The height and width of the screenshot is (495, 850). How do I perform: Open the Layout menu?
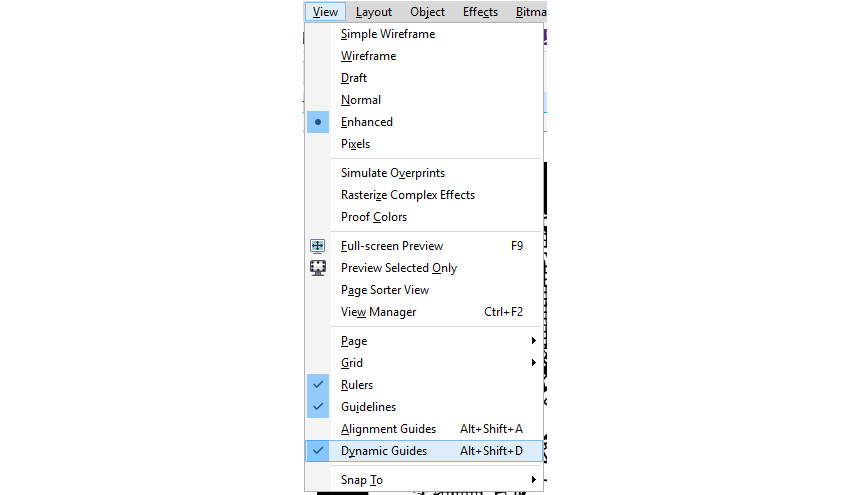[374, 12]
